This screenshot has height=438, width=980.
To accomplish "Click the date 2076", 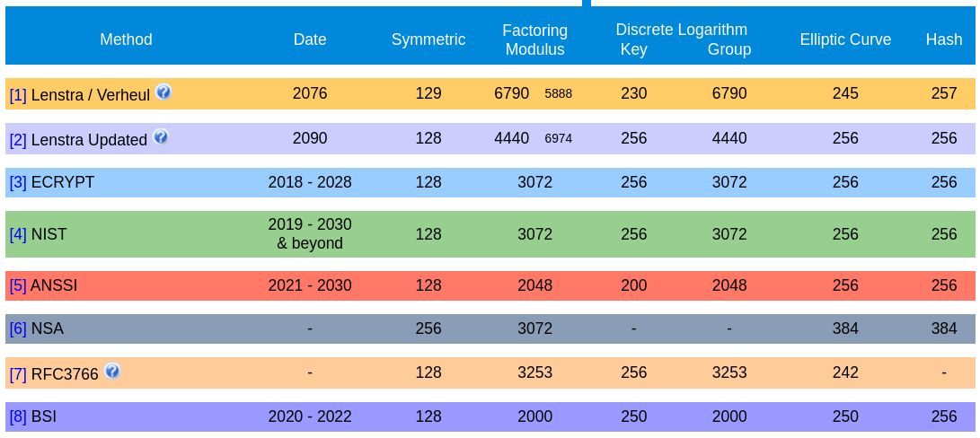I will click(x=310, y=93).
